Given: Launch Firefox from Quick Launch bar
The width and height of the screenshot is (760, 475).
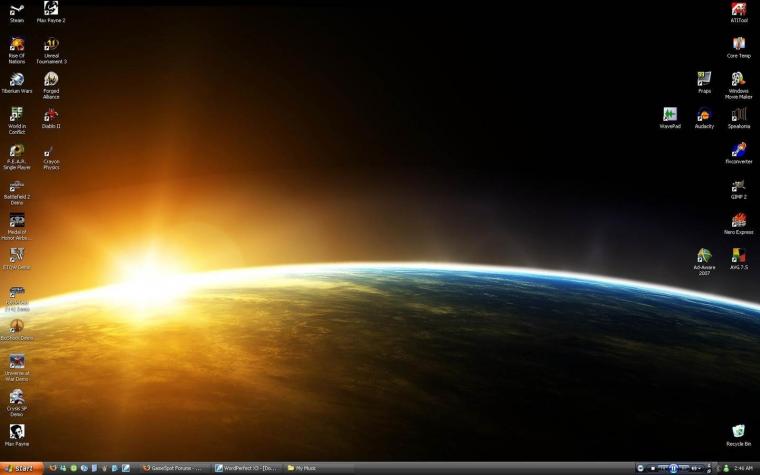Looking at the screenshot, I should click(53, 468).
